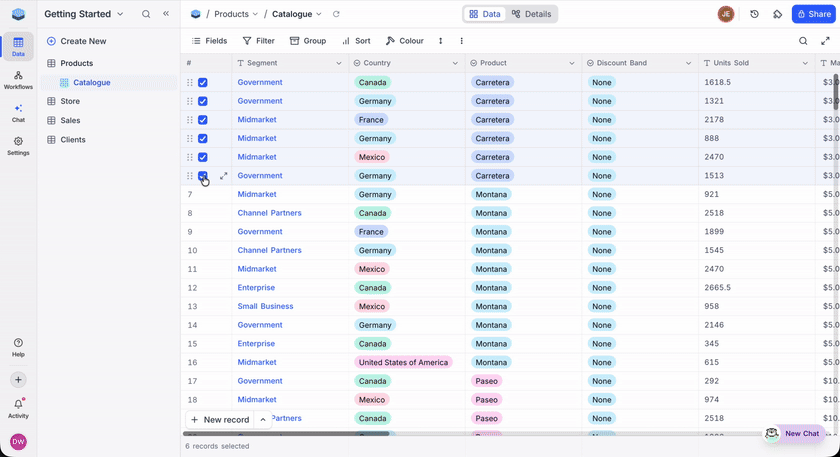This screenshot has height=457, width=840.
Task: Open the Activity notifications bell
Action: [x=18, y=405]
